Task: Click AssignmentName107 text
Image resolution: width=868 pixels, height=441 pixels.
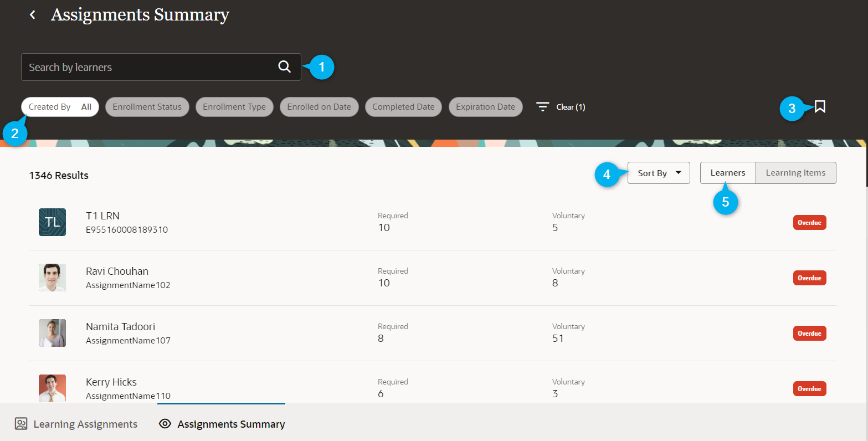Action: point(128,341)
